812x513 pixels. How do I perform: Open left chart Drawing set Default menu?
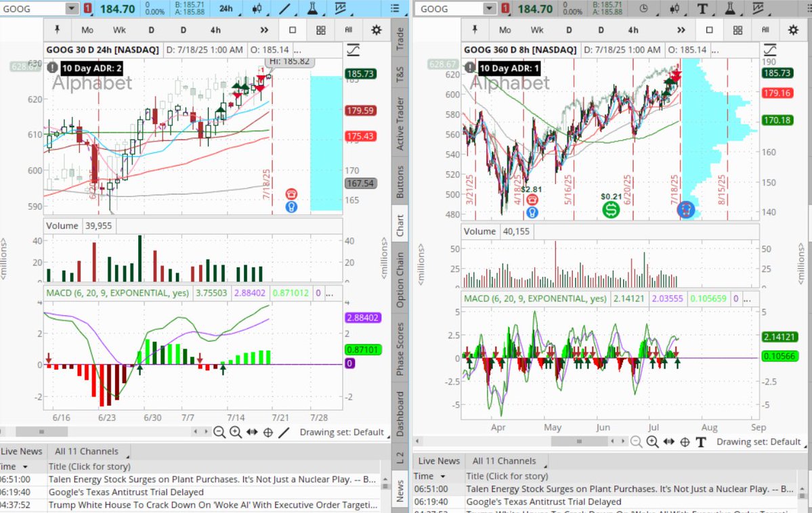pos(342,432)
